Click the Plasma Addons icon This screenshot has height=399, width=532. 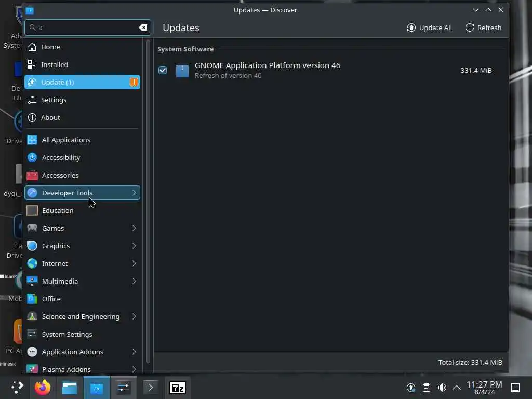click(32, 369)
